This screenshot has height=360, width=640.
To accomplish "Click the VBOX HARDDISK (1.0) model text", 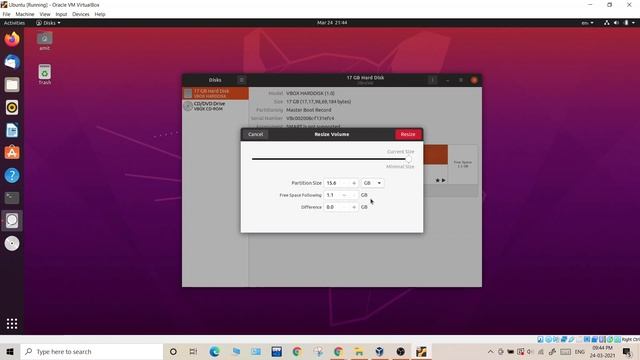I will click(x=310, y=93).
